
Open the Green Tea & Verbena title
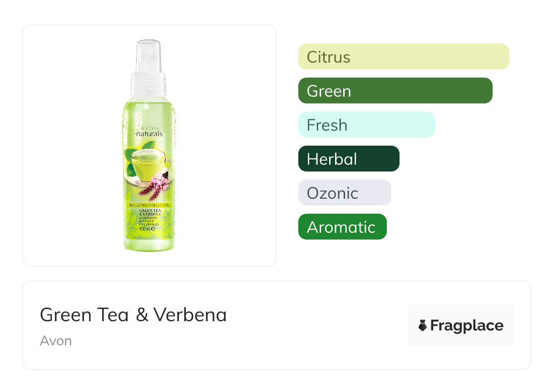(x=133, y=314)
